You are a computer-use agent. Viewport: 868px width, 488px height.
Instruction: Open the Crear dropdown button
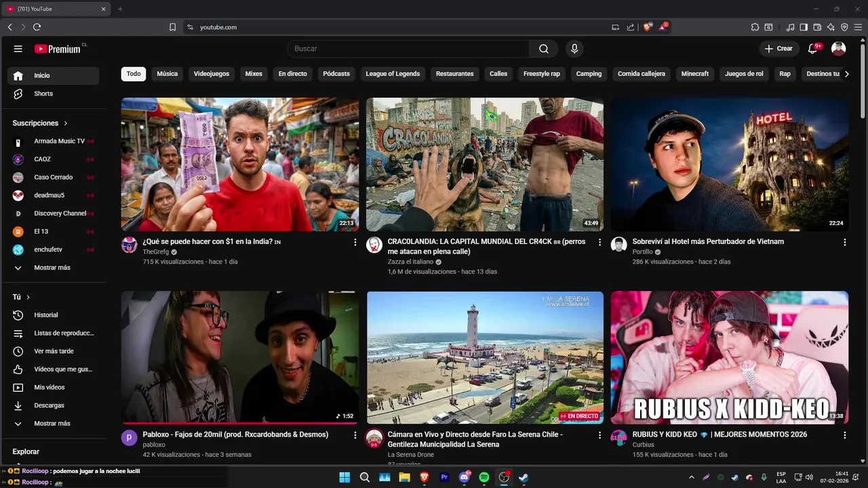pos(778,49)
